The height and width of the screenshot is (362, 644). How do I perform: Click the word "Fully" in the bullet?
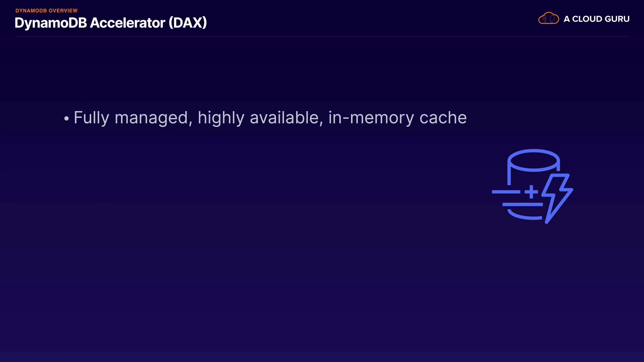(x=91, y=118)
